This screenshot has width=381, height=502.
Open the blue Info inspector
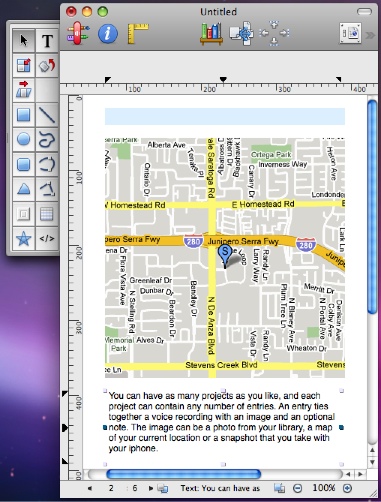(108, 33)
